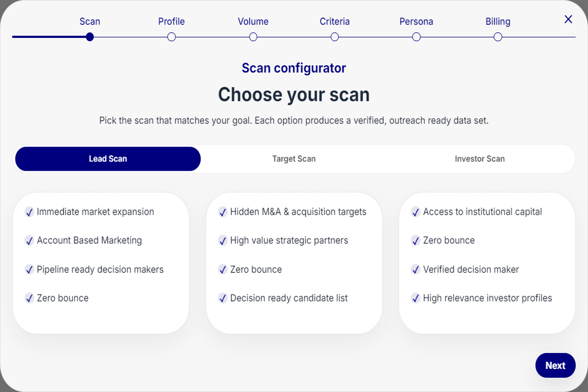Click the checkmark next to Account Based Marketing
Viewport: 588px width, 392px height.
point(30,240)
